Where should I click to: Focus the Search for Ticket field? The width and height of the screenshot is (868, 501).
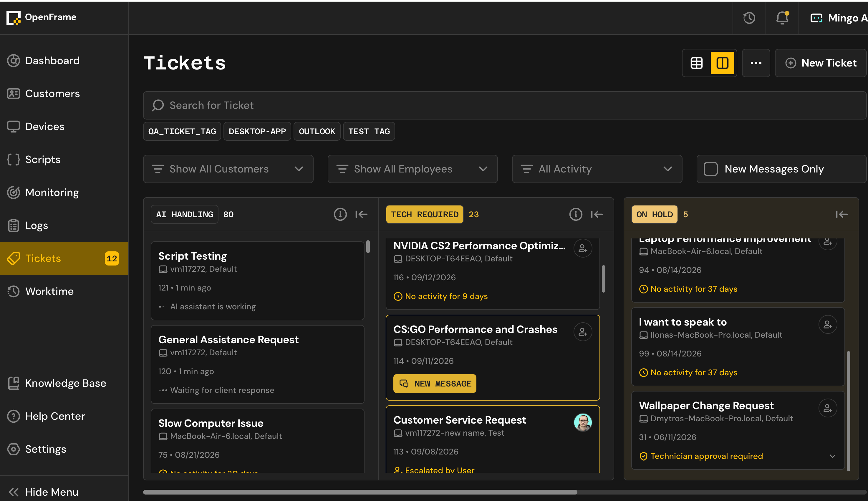[505, 105]
